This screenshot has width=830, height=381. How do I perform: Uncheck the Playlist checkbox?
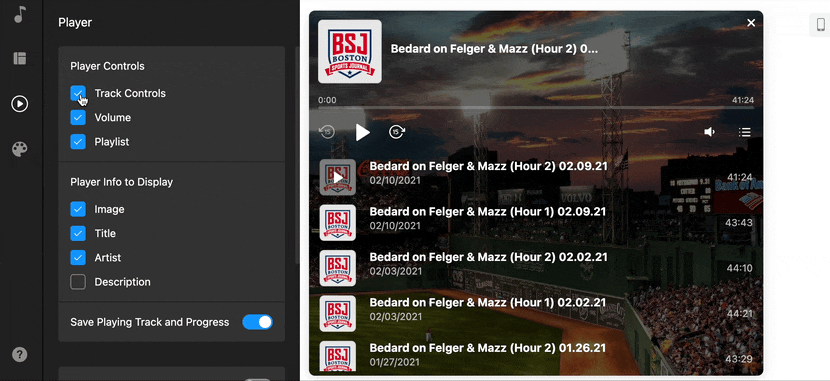point(78,142)
